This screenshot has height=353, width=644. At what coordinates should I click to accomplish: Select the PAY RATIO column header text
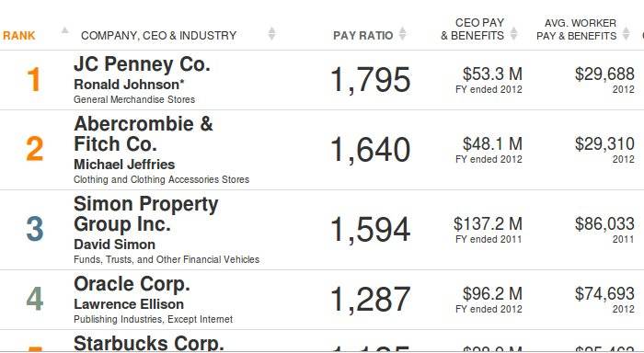363,36
